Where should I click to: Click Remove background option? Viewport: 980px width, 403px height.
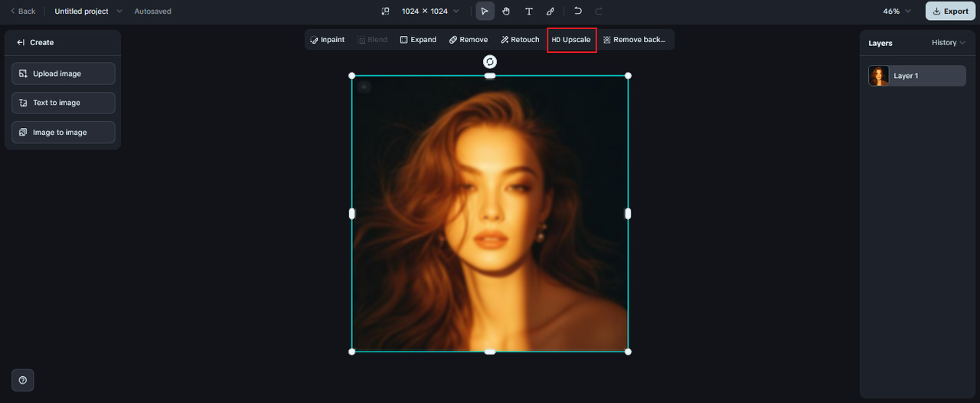coord(634,40)
